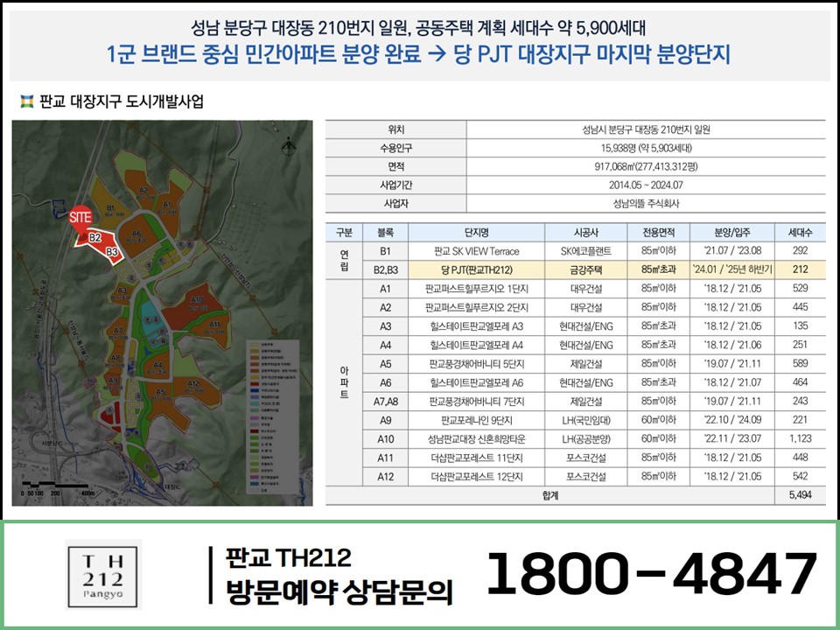Click the 세대수 column header
This screenshot has width=840, height=630.
click(800, 233)
